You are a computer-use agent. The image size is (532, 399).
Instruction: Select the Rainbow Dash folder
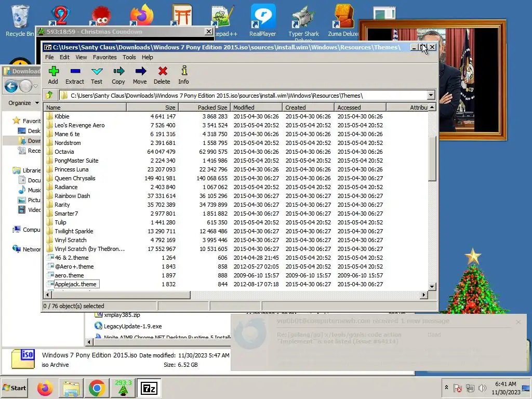[72, 196]
